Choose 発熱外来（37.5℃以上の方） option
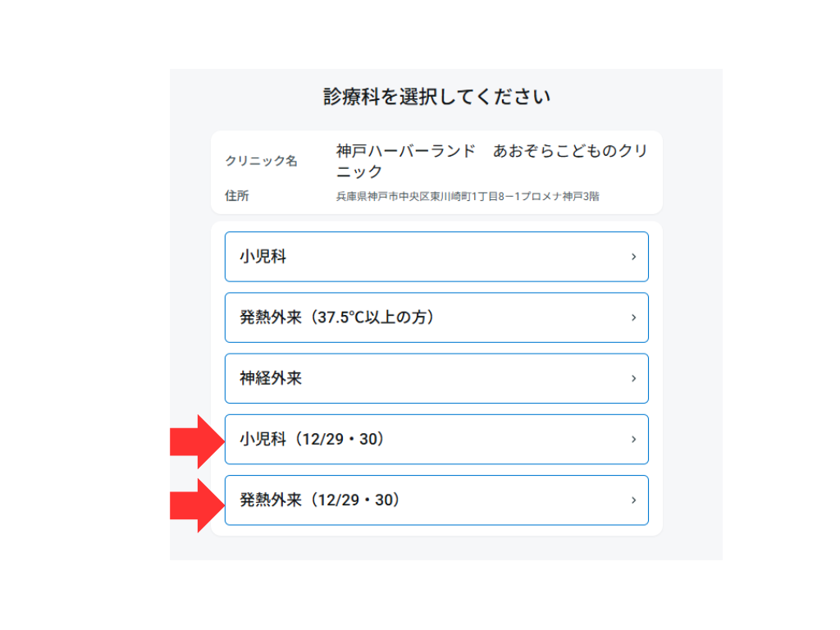 [436, 317]
